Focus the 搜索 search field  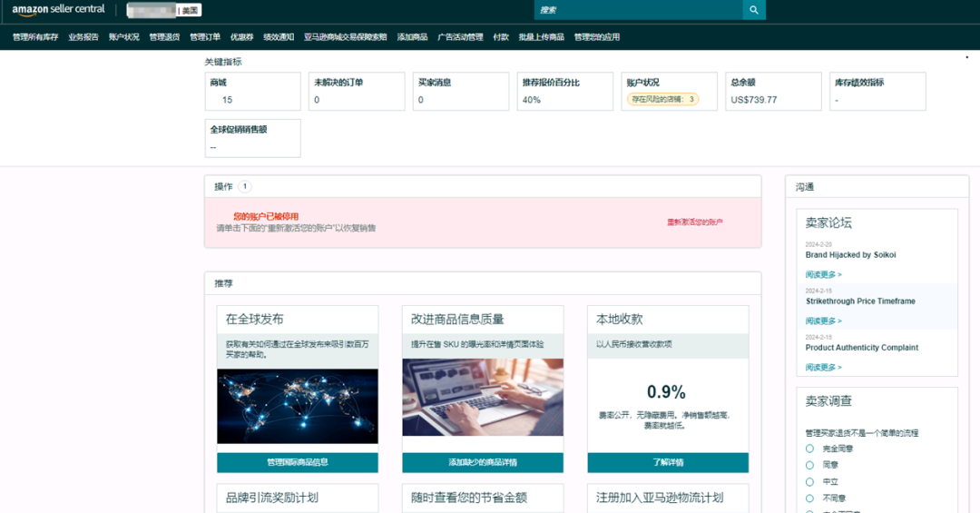tap(638, 10)
